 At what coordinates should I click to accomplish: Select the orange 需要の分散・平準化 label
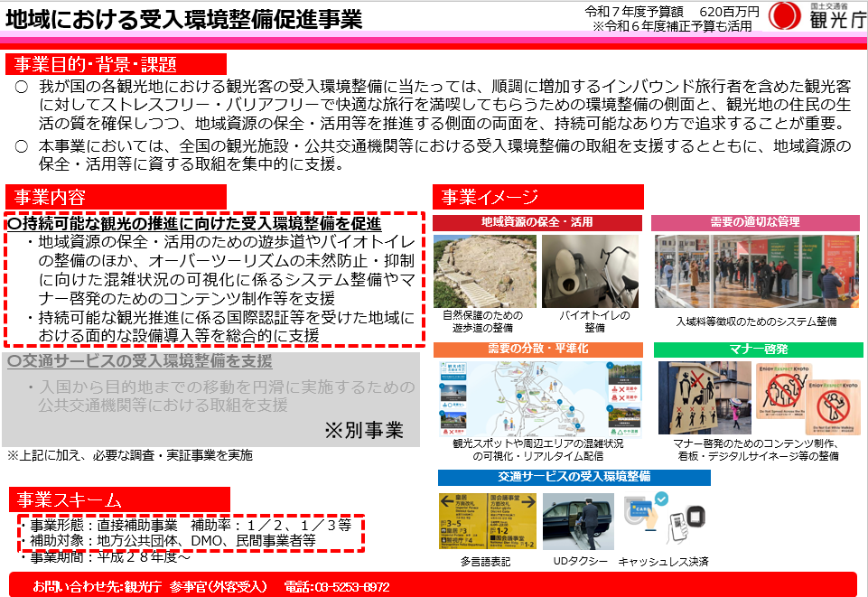(x=537, y=350)
